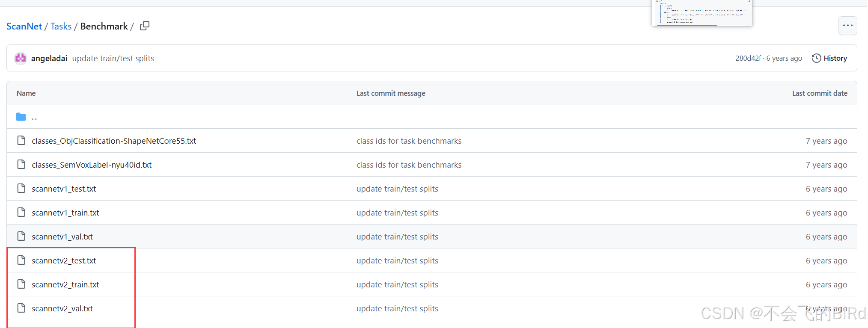Open commit message for scannetv1_test.txt row
The height and width of the screenshot is (328, 868).
point(397,189)
